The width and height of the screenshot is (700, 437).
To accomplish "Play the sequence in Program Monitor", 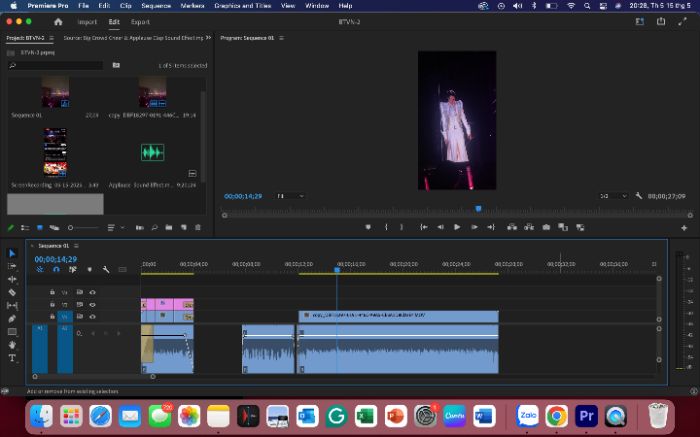I will point(457,227).
